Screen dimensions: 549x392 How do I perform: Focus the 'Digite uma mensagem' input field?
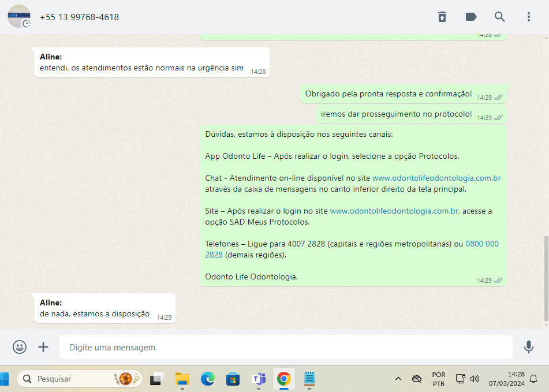(286, 348)
